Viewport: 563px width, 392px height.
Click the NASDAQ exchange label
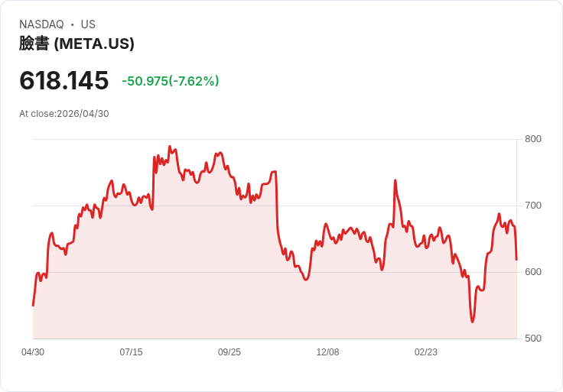pos(41,24)
